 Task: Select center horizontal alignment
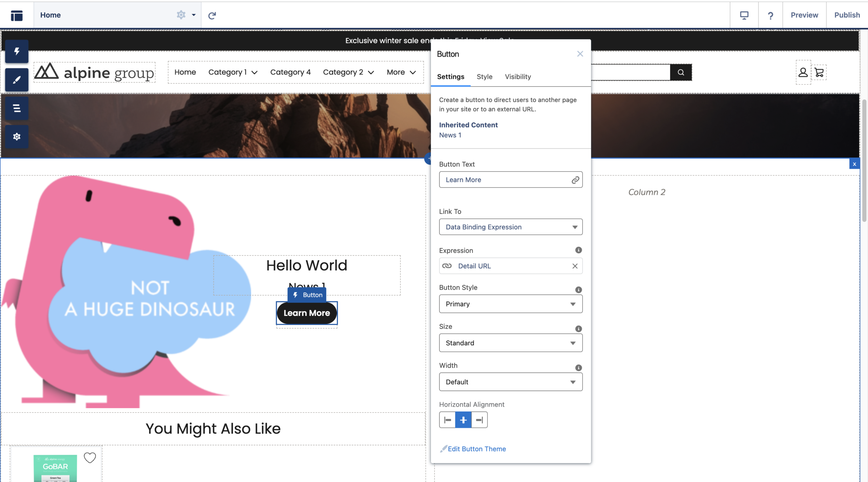tap(463, 420)
